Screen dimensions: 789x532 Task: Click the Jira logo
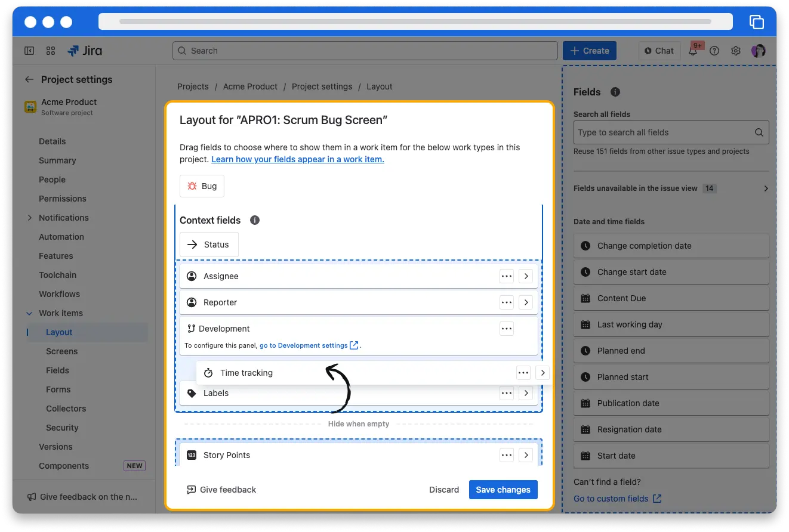pos(85,51)
